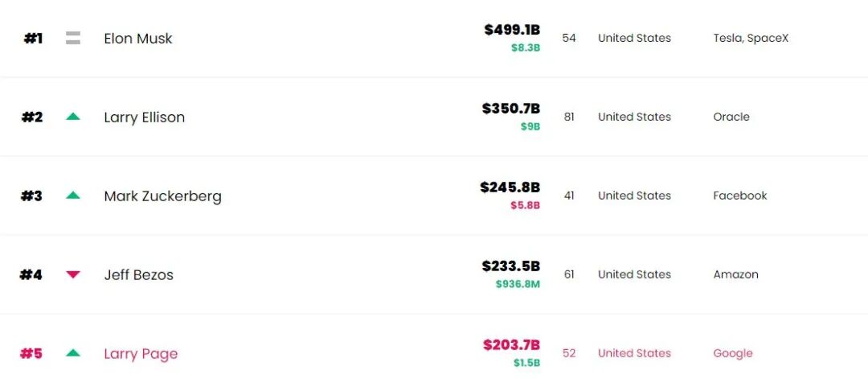Click Zuckerberg's $5.8B daily loss figure
This screenshot has width=868, height=379.
click(x=525, y=206)
